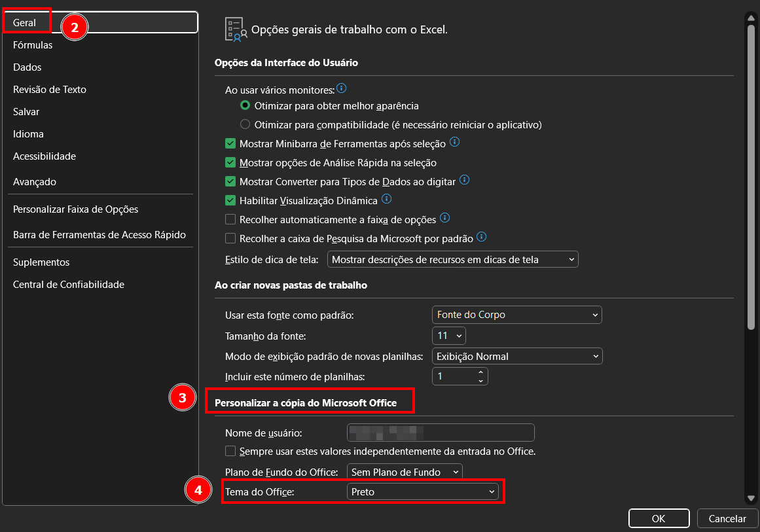Uncheck 'Mostrar Converter para Tipos de Dados ao digitar'
This screenshot has width=760, height=532.
[230, 182]
